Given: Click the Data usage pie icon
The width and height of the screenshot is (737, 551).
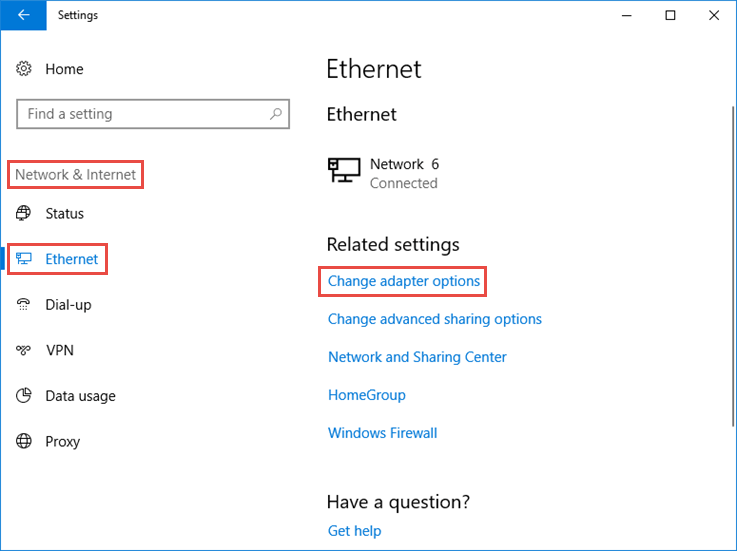Looking at the screenshot, I should click(x=25, y=396).
